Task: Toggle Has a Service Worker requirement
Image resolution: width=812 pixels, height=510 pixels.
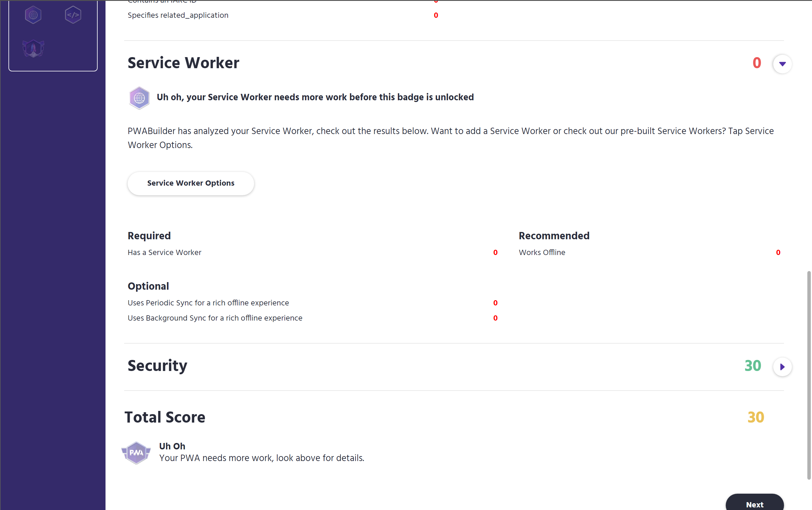Action: coord(495,252)
